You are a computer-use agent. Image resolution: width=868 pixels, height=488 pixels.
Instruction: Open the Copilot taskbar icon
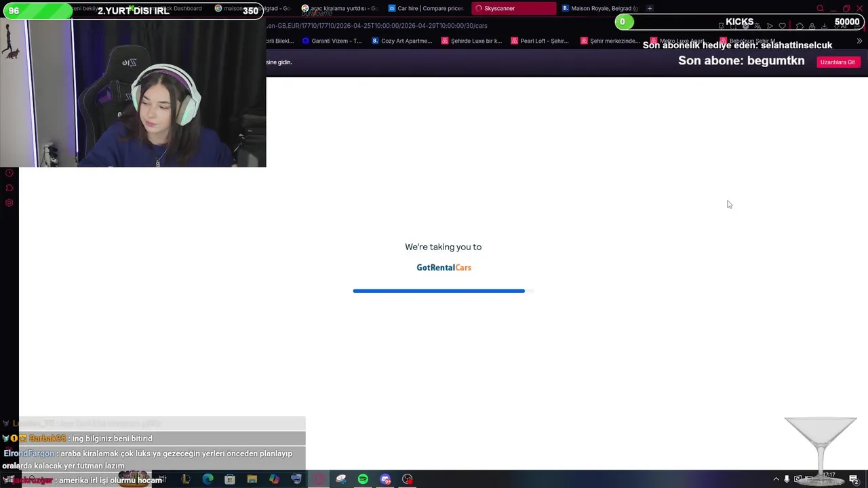click(274, 479)
